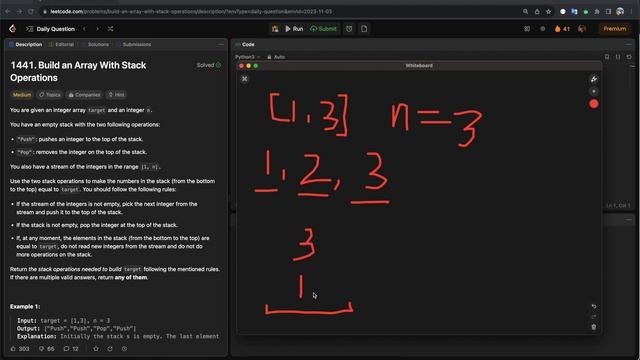This screenshot has width=640, height=360.
Task: Star the problem as favorite
Action: pyautogui.click(x=96, y=349)
